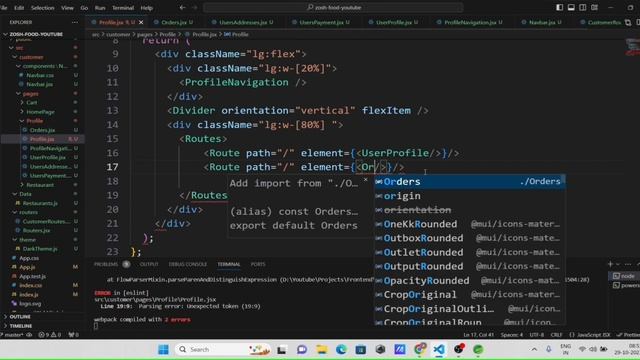This screenshot has height=360, width=640.
Task: Toggle the secondary sidebar layout icon
Action: click(x=582, y=7)
